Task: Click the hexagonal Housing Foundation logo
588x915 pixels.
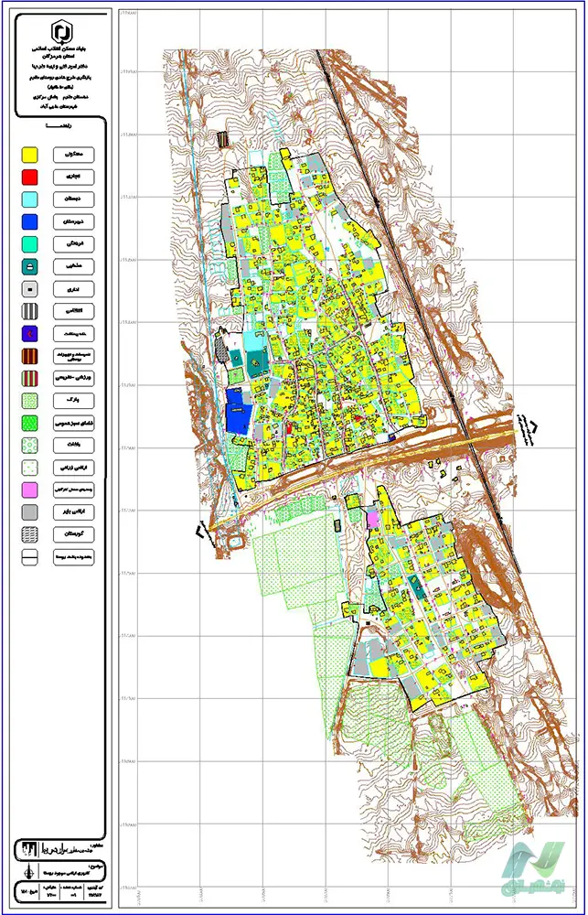Action: 60,30
